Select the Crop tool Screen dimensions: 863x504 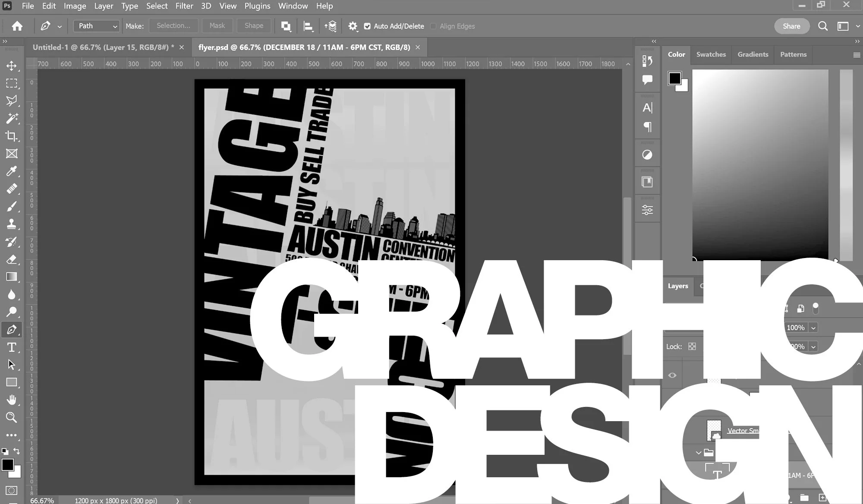(12, 136)
